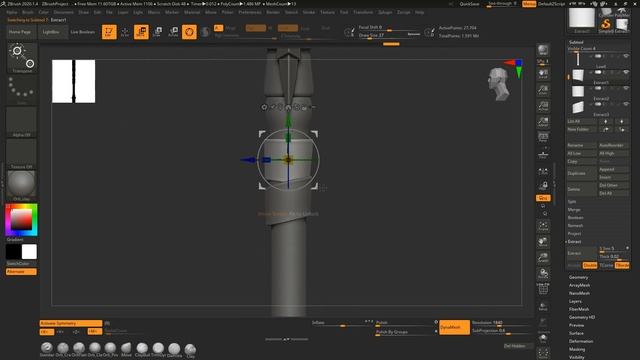The height and width of the screenshot is (360, 640).
Task: Open the Brush menu
Action: 28,12
